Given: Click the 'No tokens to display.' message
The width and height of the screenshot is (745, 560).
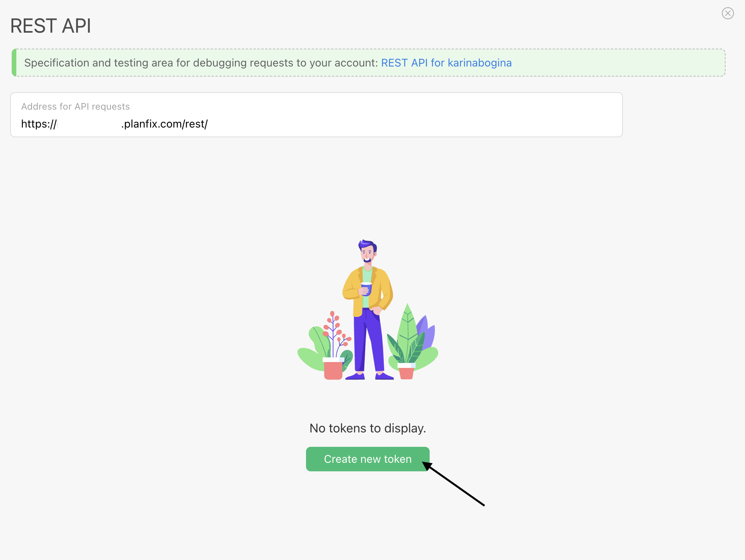Looking at the screenshot, I should (x=367, y=428).
